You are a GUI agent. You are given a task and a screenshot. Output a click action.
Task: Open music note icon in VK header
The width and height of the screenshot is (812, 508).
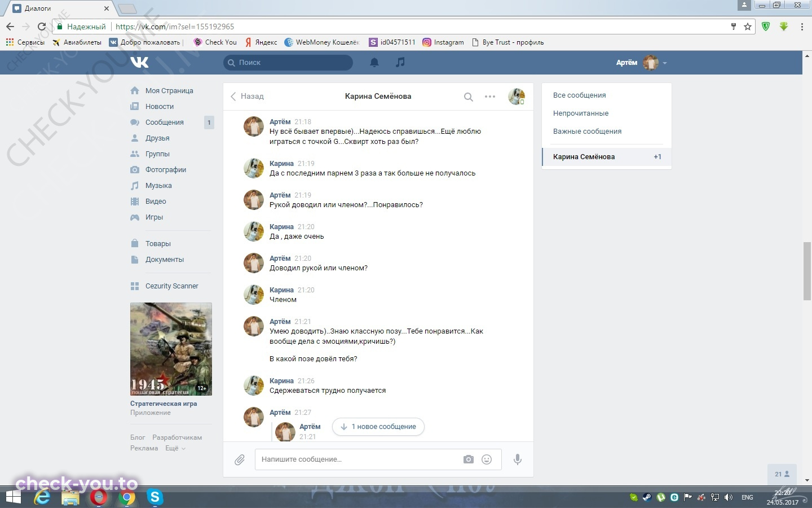(x=400, y=62)
